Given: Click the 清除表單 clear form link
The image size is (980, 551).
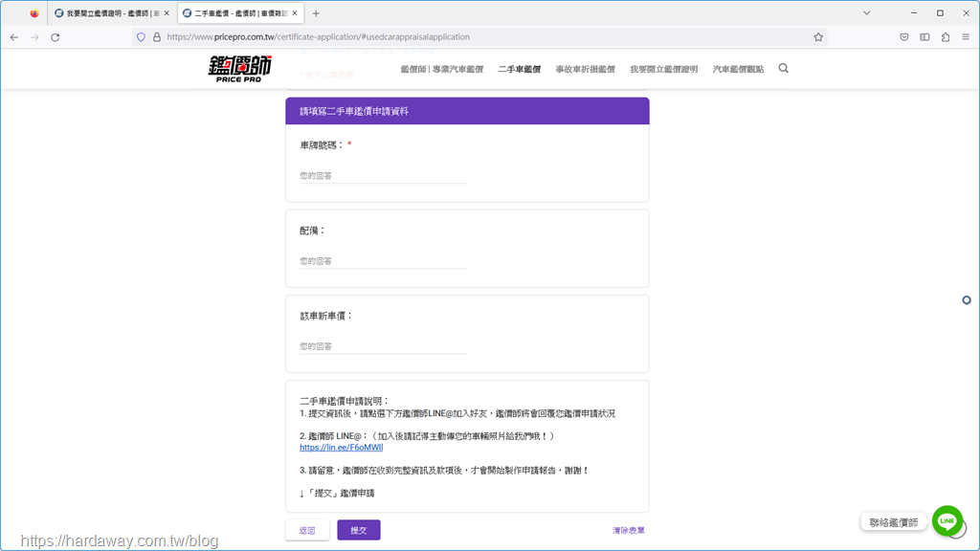Looking at the screenshot, I should tap(629, 530).
